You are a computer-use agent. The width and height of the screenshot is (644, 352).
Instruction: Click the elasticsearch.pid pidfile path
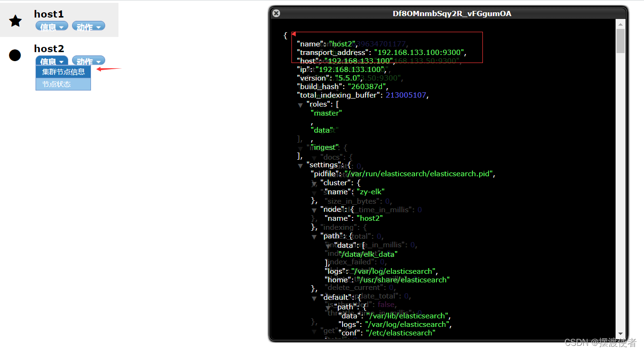pos(419,174)
